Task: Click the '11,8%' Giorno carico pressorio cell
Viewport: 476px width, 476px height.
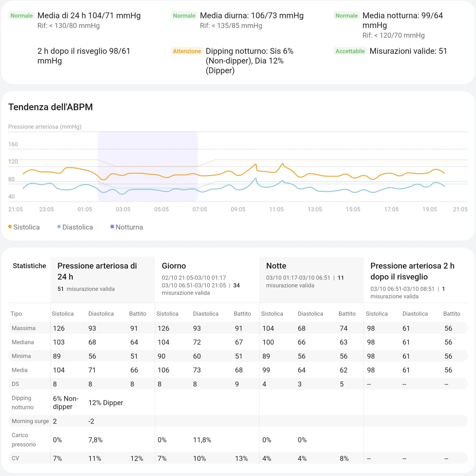Action: pyautogui.click(x=202, y=440)
